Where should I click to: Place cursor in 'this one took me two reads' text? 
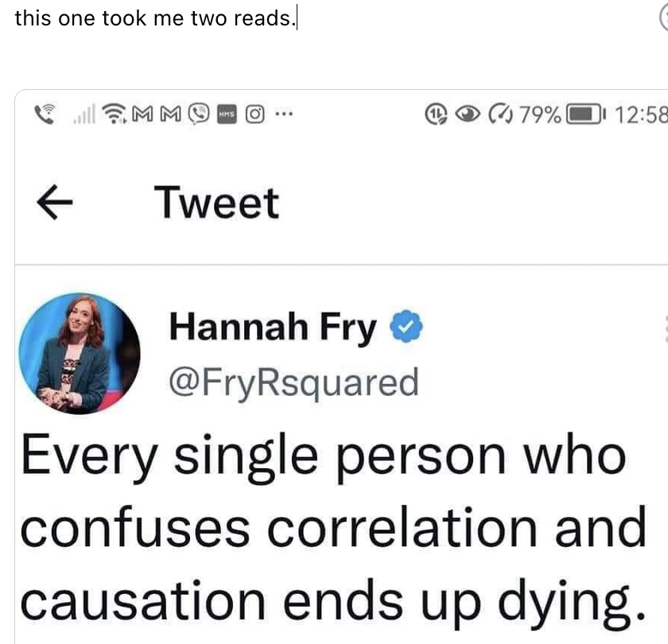point(155,18)
